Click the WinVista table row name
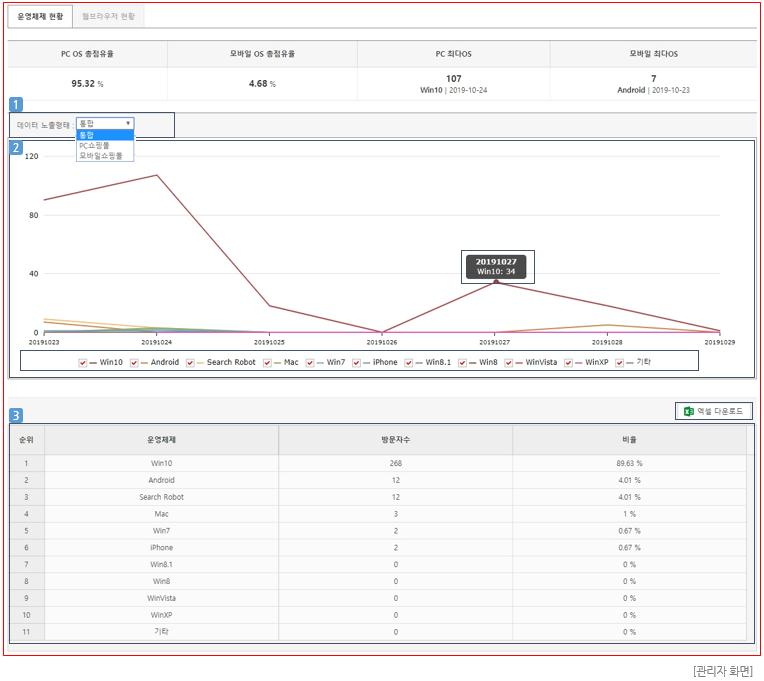Viewport: 764px width, 681px height. pos(161,598)
